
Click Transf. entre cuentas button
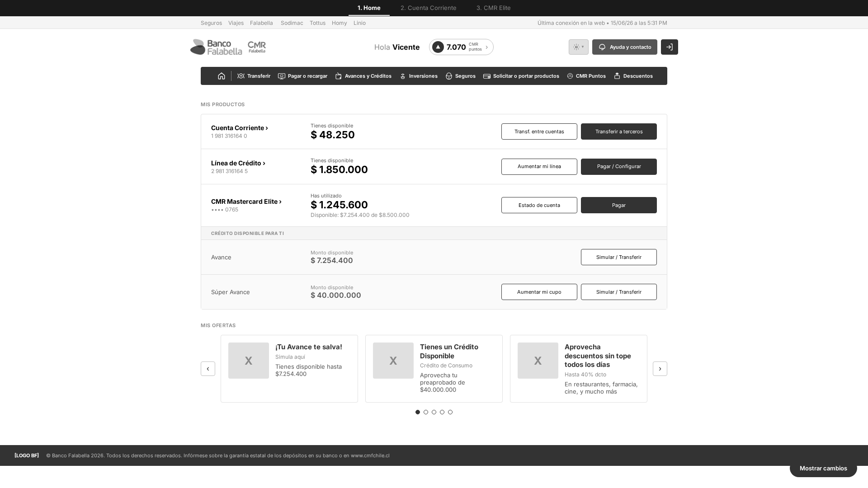click(x=539, y=131)
